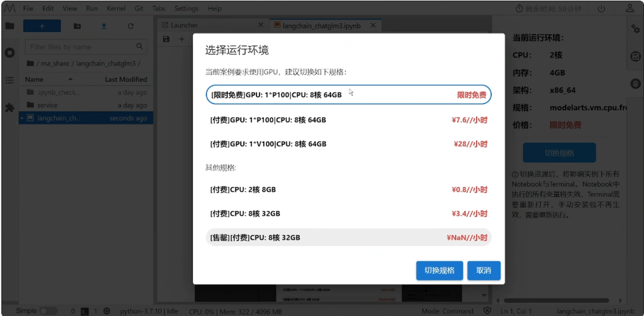
Task: Switch to the Launcher tab
Action: pos(184,25)
